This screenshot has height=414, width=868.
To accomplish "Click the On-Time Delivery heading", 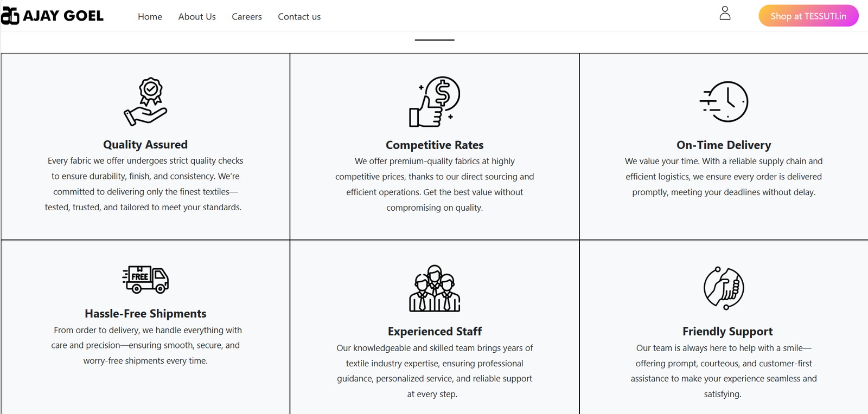I will (x=724, y=145).
